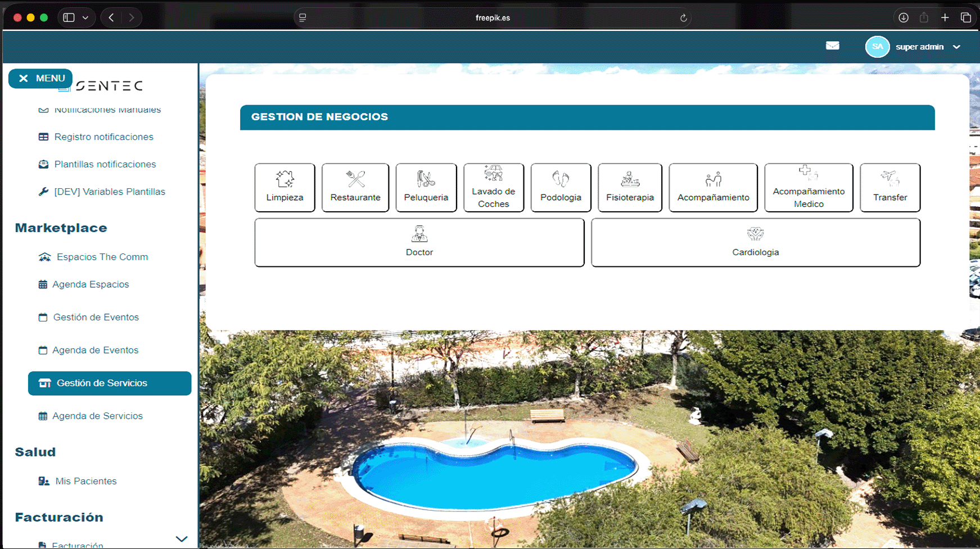The height and width of the screenshot is (549, 980).
Task: Click the Safari share icon
Action: point(924,18)
